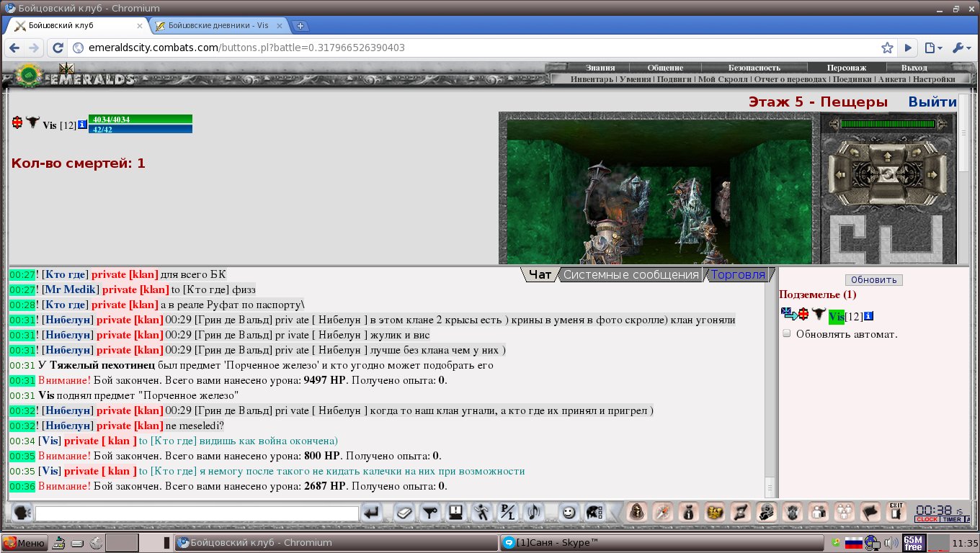
Task: Click the speech icon left of chat input
Action: (x=22, y=513)
